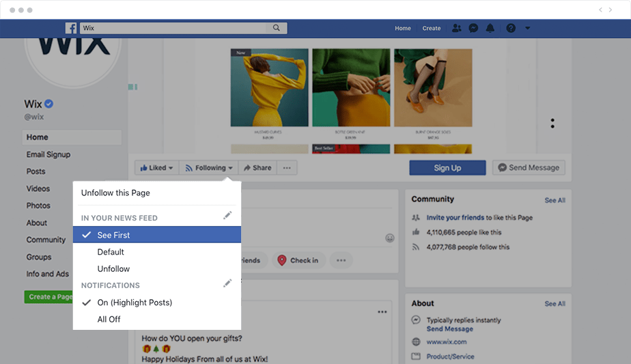This screenshot has width=631, height=364.
Task: Click See All in Community panel
Action: [x=555, y=200]
